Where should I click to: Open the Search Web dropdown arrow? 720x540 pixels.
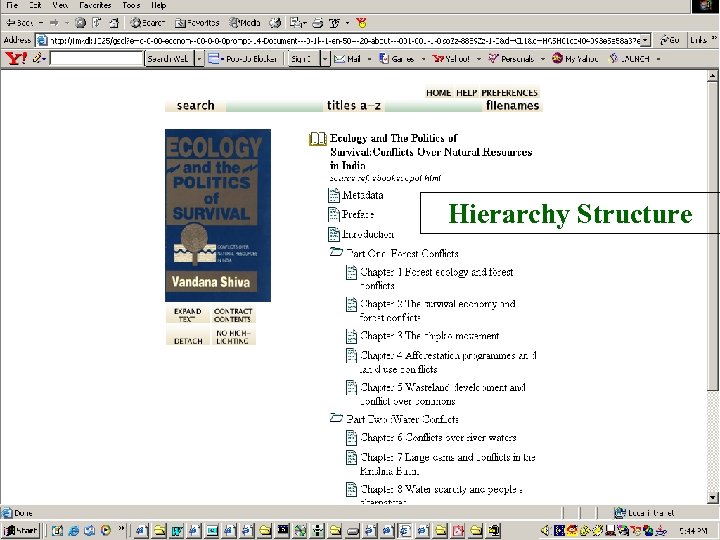(x=199, y=58)
